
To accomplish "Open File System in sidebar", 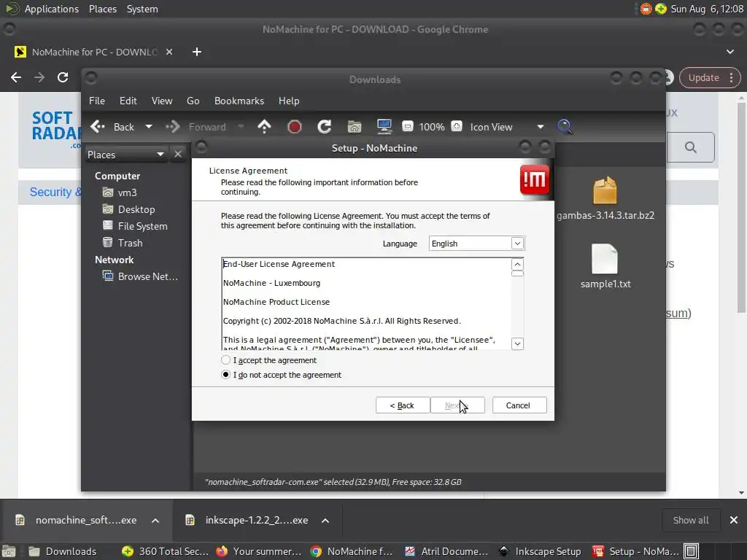I will tap(135, 226).
